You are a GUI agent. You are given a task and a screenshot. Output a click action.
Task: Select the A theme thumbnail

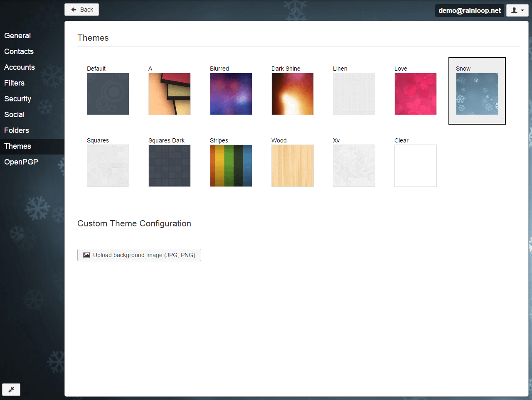[170, 94]
